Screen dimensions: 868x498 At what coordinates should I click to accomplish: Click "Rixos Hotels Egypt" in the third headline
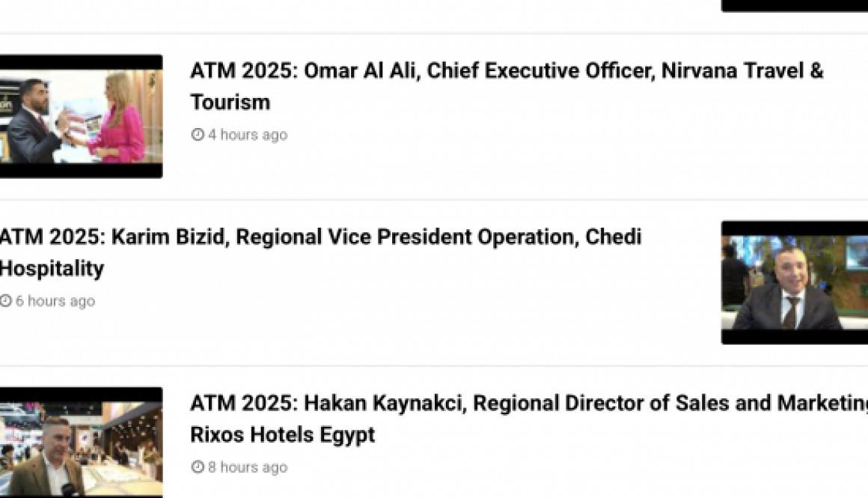(282, 434)
